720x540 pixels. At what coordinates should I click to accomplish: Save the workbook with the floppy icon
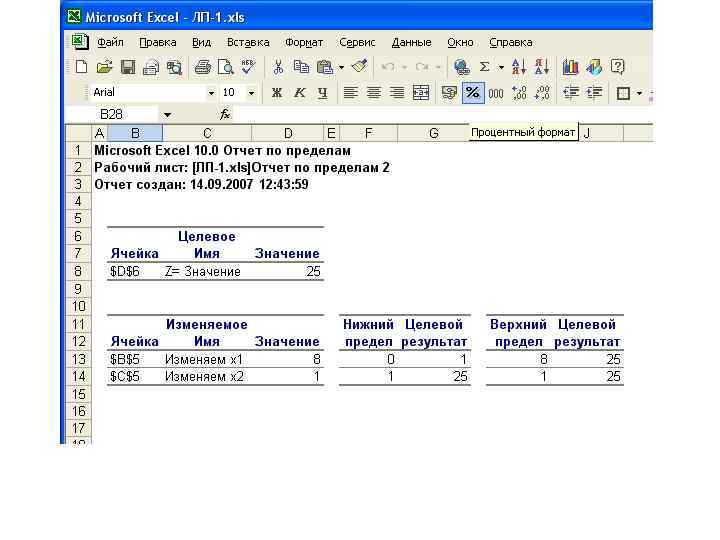tap(128, 67)
